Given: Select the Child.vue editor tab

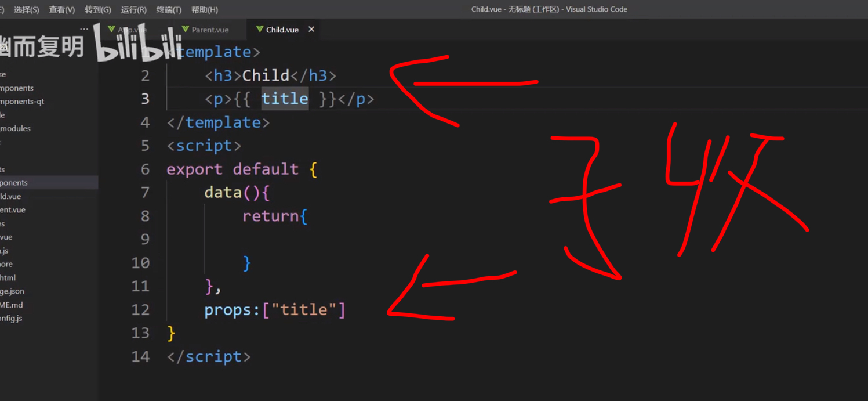Looking at the screenshot, I should tap(282, 30).
